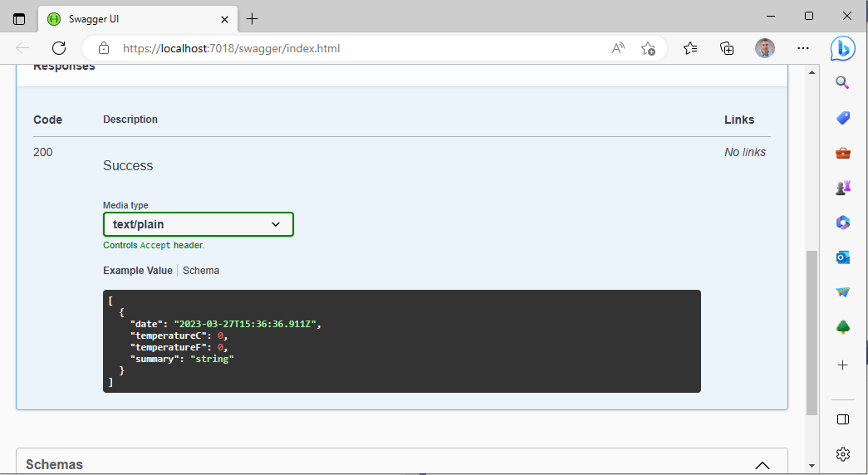
Task: Launch the Bing chat sidebar button
Action: [x=842, y=49]
